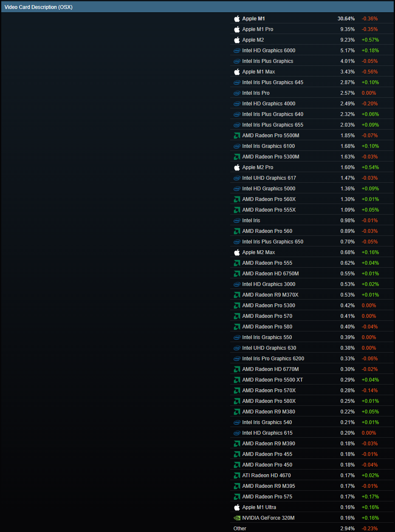This screenshot has width=395, height=532.
Task: Click the Intel logo beside Intel Iris Pro
Action: [237, 93]
